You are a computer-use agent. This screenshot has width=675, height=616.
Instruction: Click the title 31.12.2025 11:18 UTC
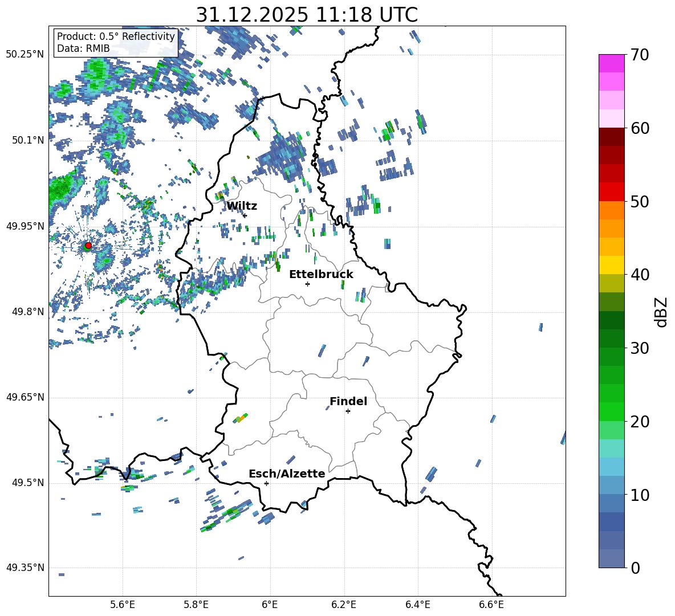(x=307, y=15)
